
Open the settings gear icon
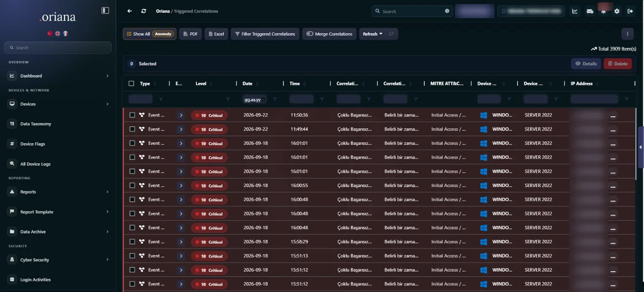pyautogui.click(x=617, y=11)
